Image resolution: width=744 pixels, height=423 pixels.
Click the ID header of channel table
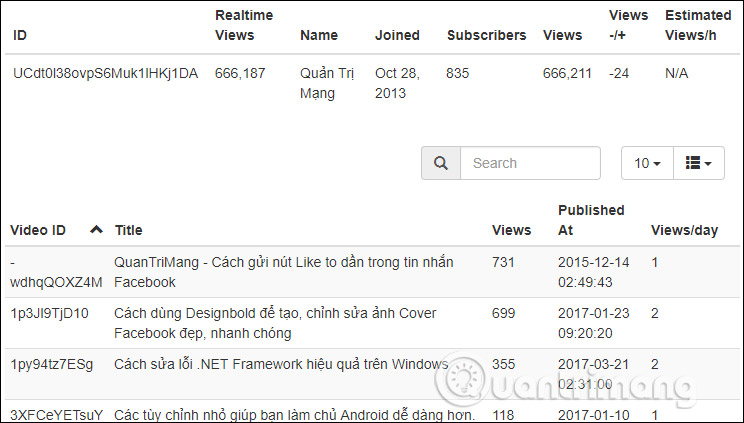coord(20,35)
